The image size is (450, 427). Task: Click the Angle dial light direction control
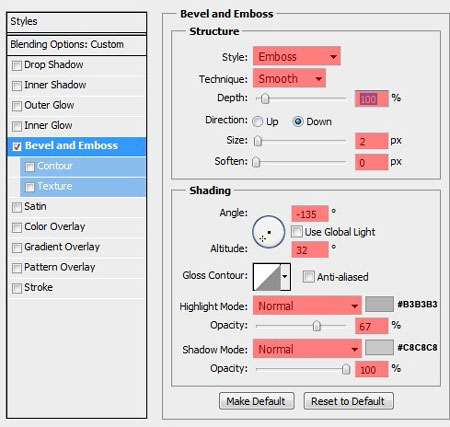pos(268,231)
